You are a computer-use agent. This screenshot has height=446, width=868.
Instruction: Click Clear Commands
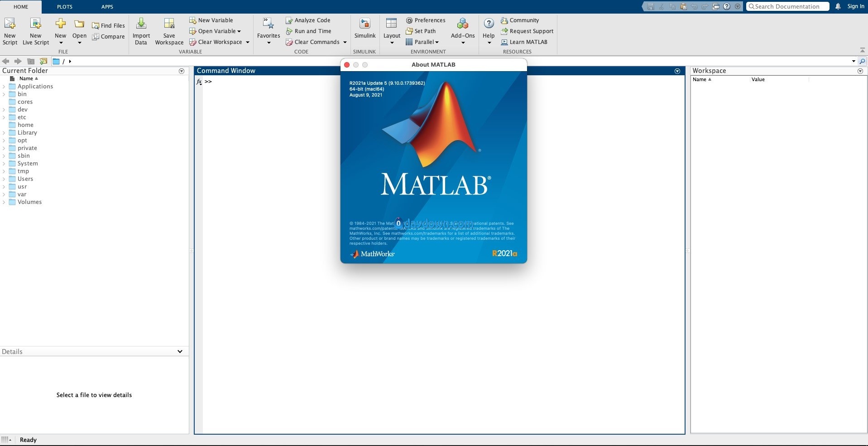coord(312,42)
